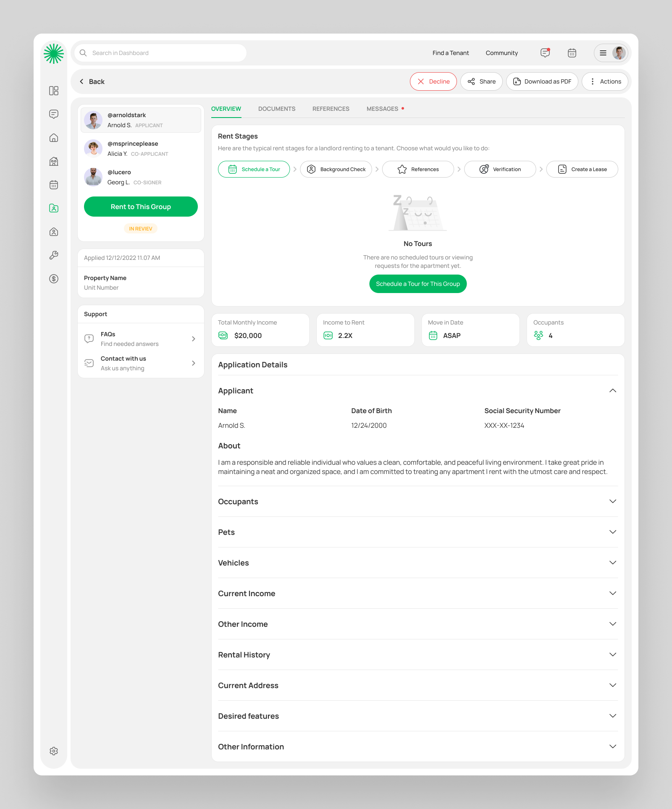This screenshot has width=672, height=809.
Task: Open the dollar/finances icon in sidebar
Action: [x=54, y=278]
